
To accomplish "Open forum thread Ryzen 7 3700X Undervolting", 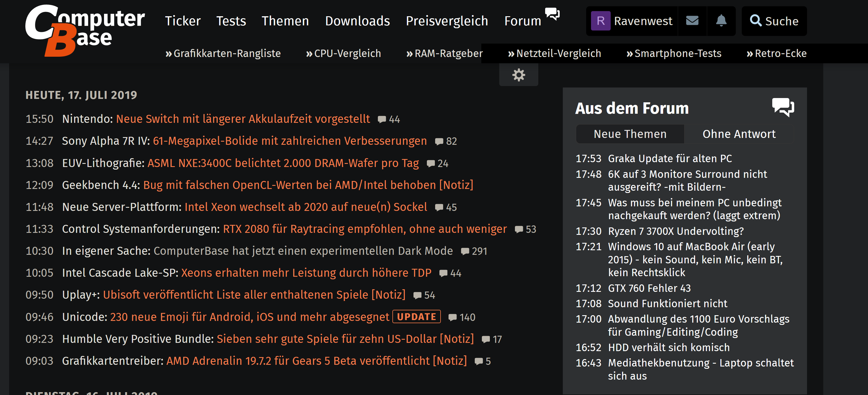I will pyautogui.click(x=675, y=231).
